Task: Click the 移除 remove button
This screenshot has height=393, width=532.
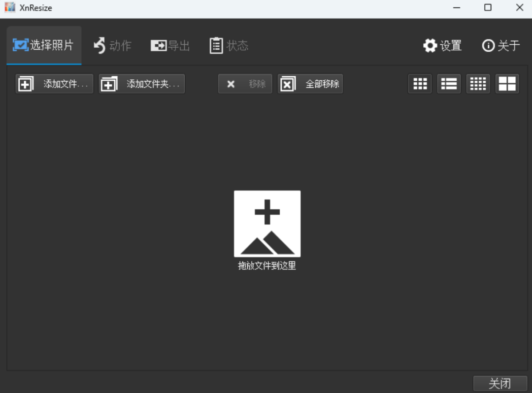Action: coord(245,84)
